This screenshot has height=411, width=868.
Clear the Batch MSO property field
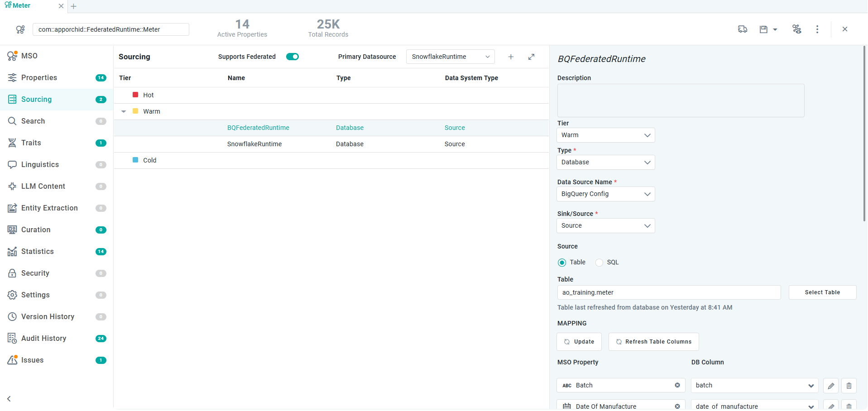[x=677, y=385]
